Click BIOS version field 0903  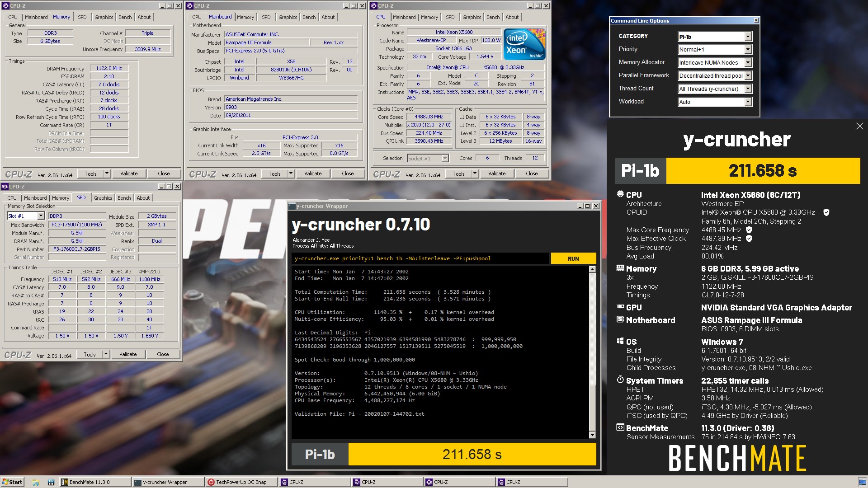(x=291, y=107)
